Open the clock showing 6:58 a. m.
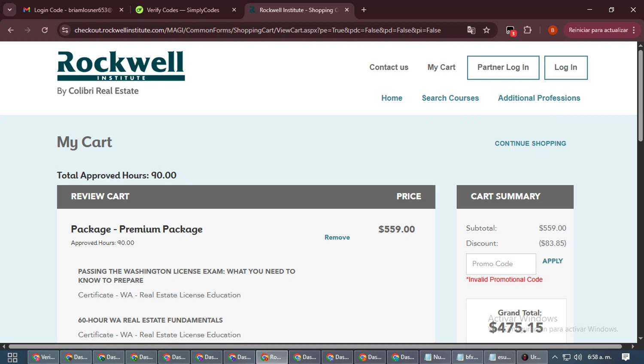 click(x=599, y=357)
